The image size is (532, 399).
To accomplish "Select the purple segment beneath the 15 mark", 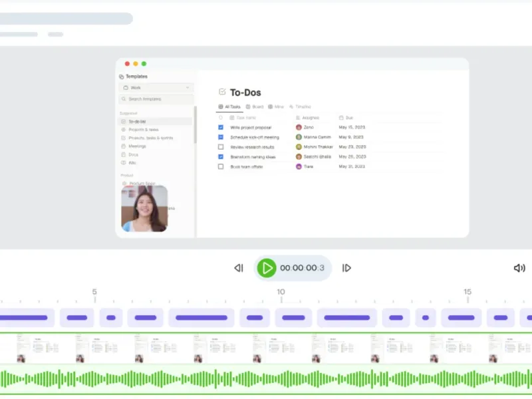I will (x=461, y=318).
